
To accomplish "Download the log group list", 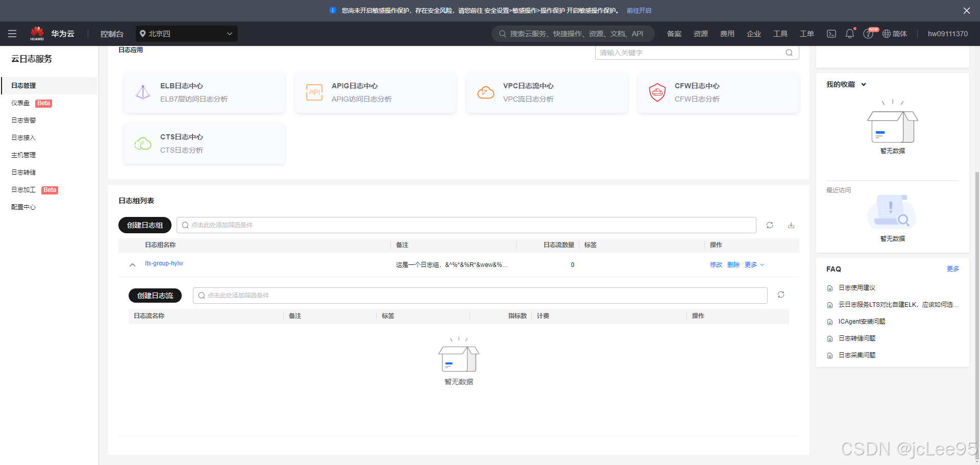I will pyautogui.click(x=791, y=225).
